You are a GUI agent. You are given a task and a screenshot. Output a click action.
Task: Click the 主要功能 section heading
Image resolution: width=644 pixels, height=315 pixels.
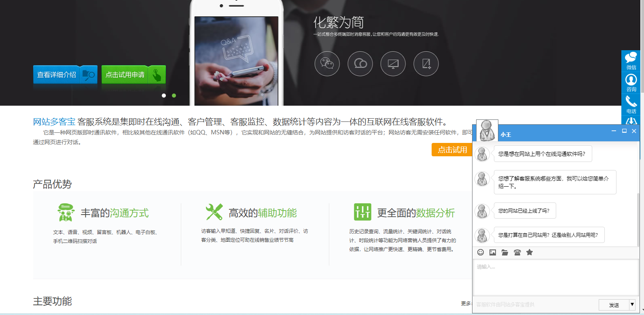pos(52,301)
